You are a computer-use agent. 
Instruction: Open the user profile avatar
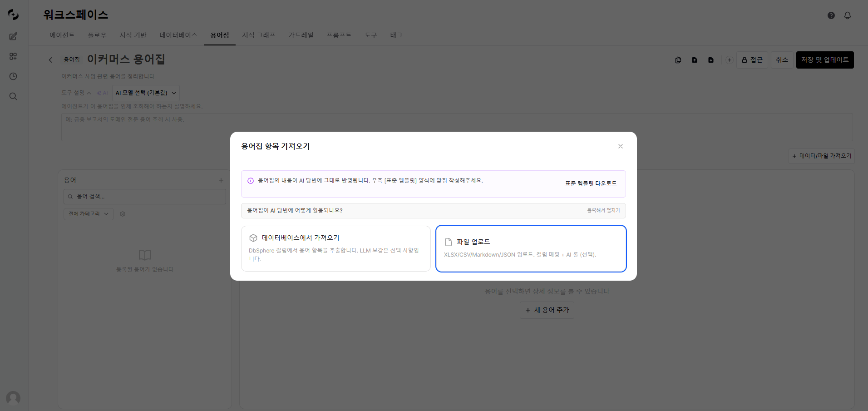tap(13, 398)
